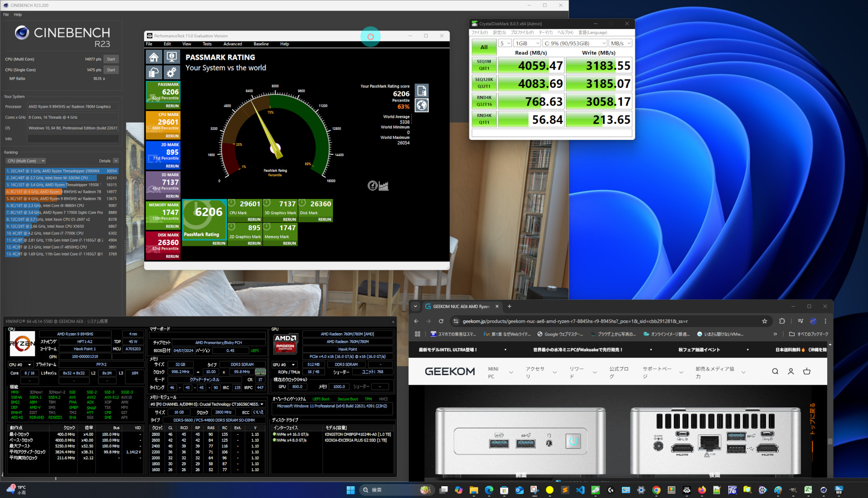
Task: Open new Chrome tab plus button
Action: coord(509,306)
